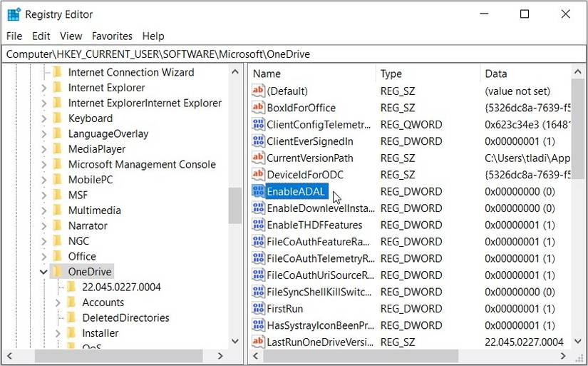The height and width of the screenshot is (366, 588).
Task: Select the MobilePC key in tree
Action: [91, 180]
